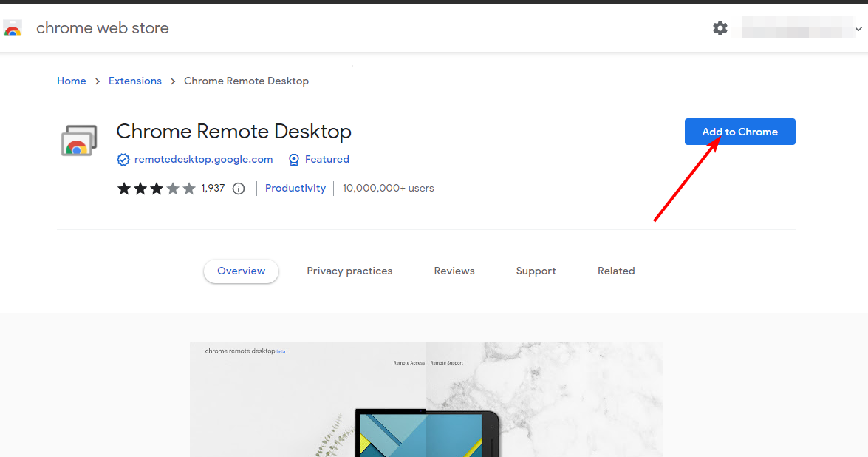Click the 10,000,000+ users text
Screen dimensions: 868x457
tap(388, 189)
